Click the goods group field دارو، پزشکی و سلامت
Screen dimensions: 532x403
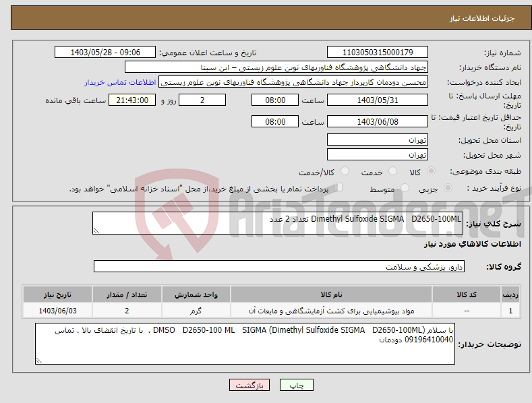coord(279,266)
